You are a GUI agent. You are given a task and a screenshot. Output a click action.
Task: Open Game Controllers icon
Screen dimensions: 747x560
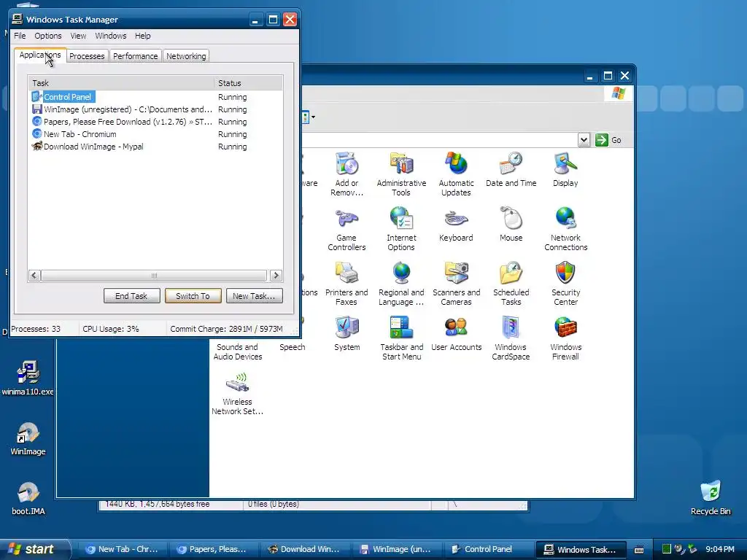point(347,228)
